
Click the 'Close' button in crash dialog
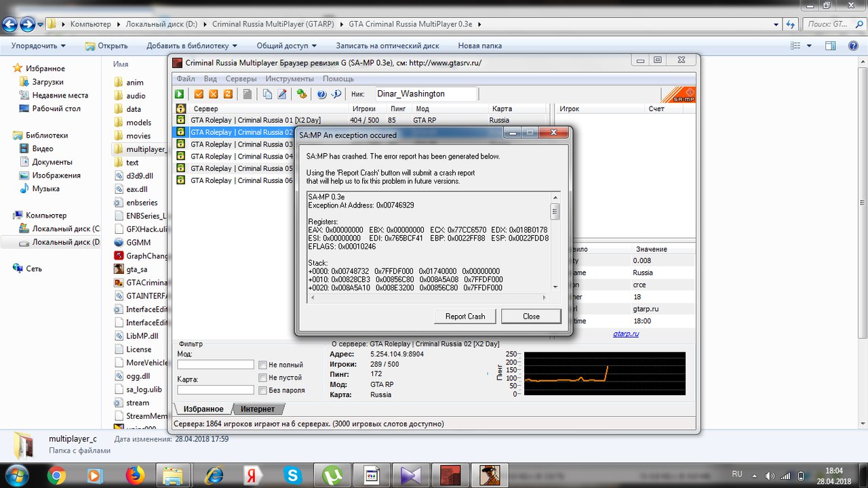531,317
